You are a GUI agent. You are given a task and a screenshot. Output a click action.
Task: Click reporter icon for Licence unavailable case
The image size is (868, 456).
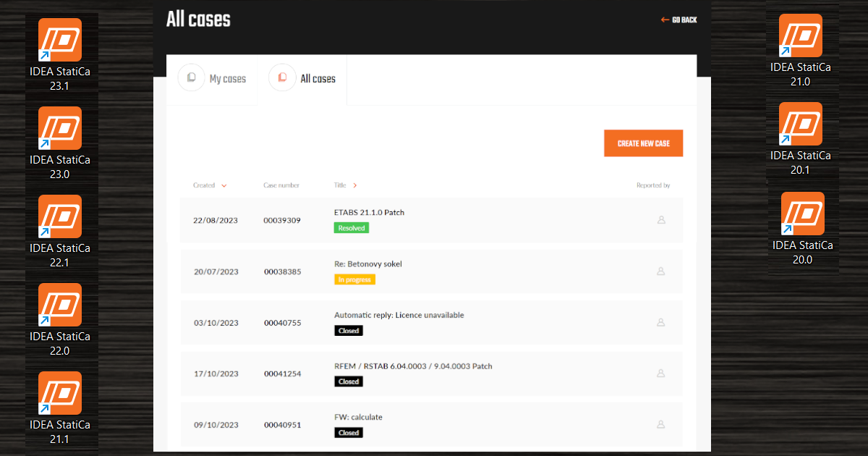(x=660, y=322)
